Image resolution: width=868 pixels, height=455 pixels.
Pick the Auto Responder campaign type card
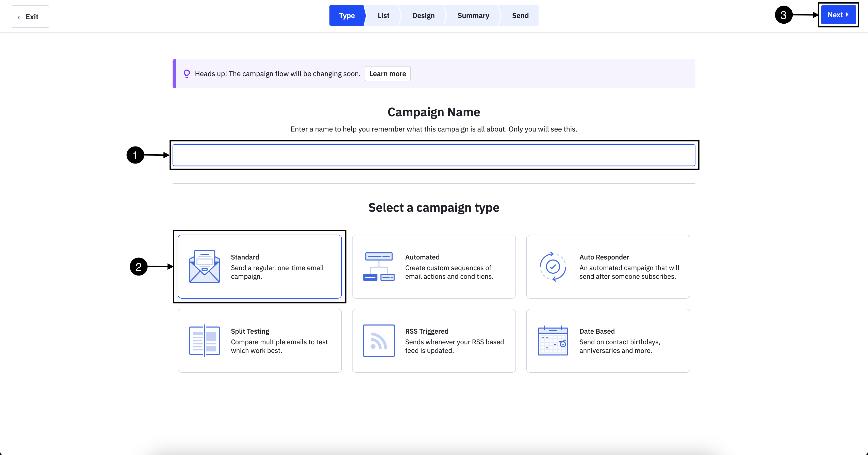[x=608, y=266]
